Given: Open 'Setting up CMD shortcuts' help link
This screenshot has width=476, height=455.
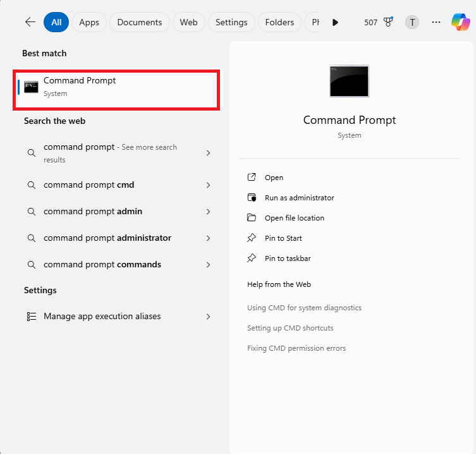Looking at the screenshot, I should coord(290,328).
